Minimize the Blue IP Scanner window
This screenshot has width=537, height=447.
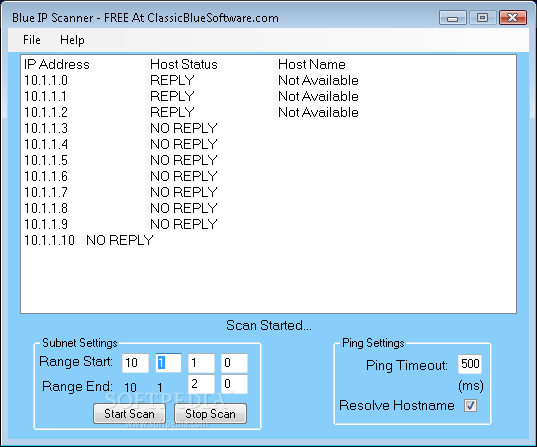(452, 18)
